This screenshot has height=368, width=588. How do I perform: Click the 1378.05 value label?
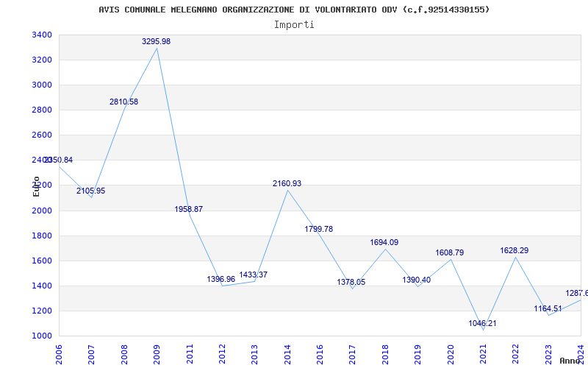point(351,282)
